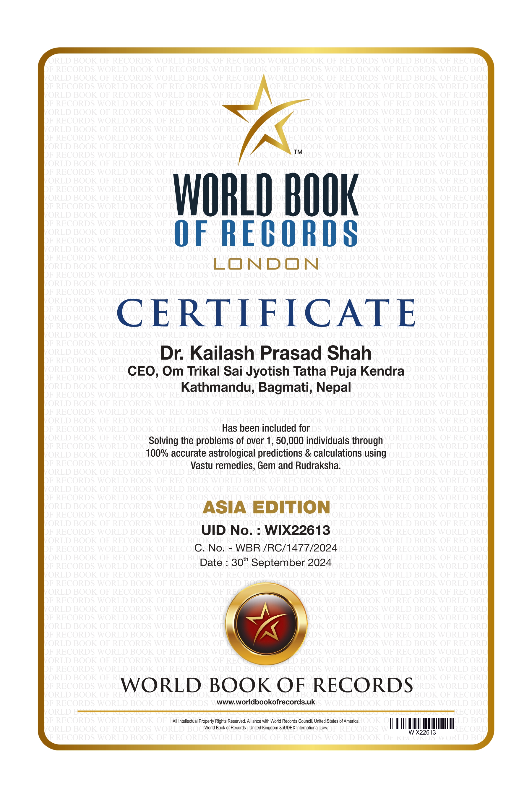
Task: Select the UID No. WIX22613 line
Action: [266, 530]
